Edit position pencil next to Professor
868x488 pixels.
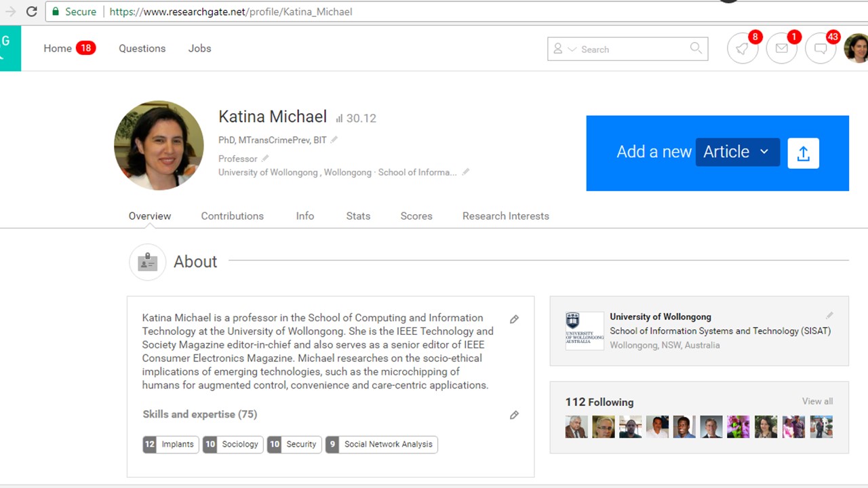pos(265,158)
